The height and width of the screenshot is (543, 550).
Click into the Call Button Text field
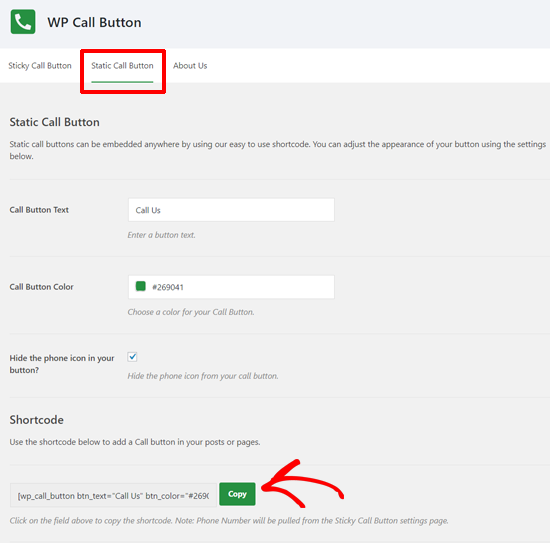[x=231, y=210]
